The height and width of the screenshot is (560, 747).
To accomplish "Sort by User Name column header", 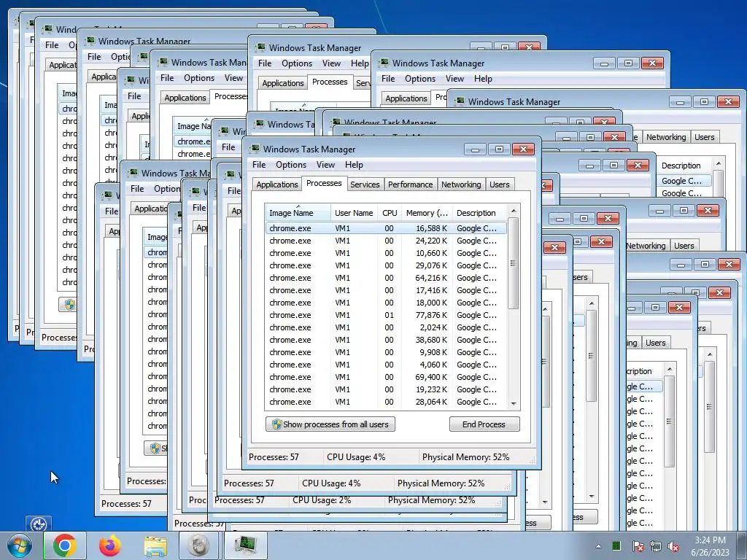I will coord(354,213).
